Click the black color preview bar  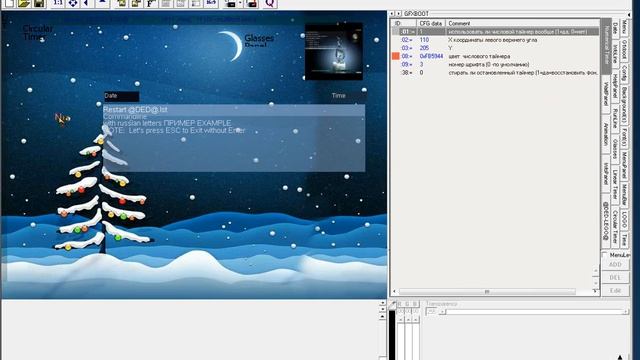pos(392,335)
